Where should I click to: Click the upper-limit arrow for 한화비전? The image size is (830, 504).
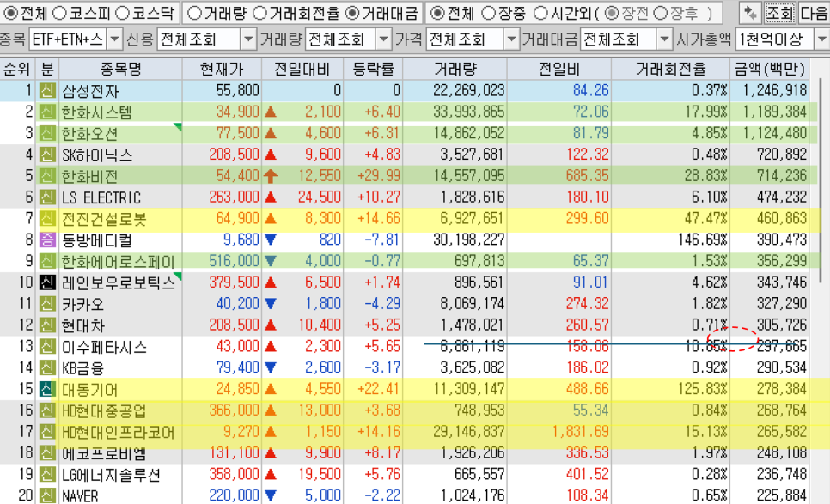(271, 175)
